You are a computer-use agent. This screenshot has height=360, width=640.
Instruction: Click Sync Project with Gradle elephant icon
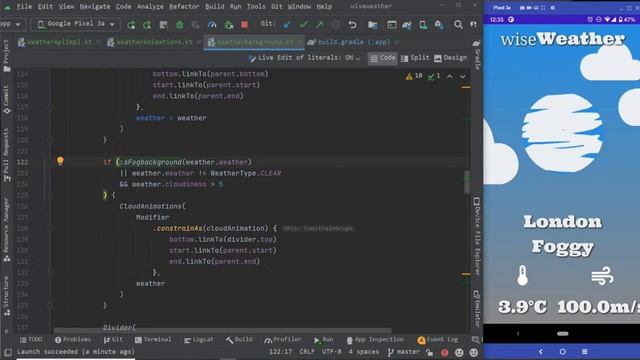click(407, 25)
